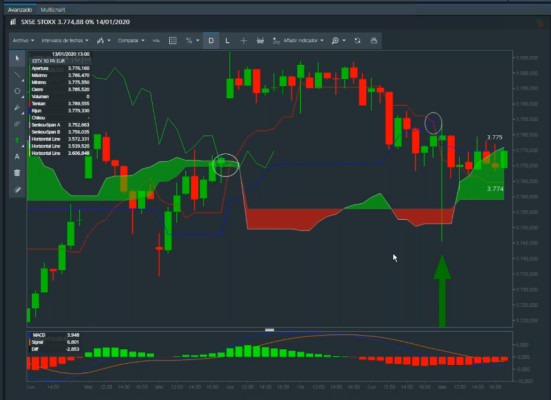Toggle the D scale button
551x400 pixels.
click(211, 41)
